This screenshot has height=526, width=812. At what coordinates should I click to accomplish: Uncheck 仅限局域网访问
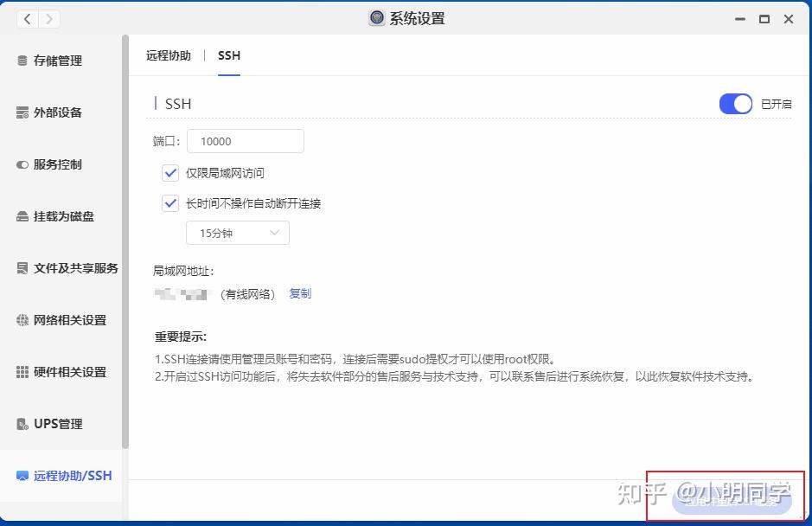pos(170,173)
